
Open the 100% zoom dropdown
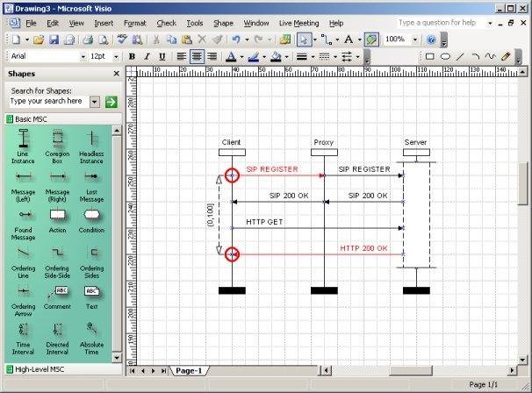pyautogui.click(x=414, y=39)
